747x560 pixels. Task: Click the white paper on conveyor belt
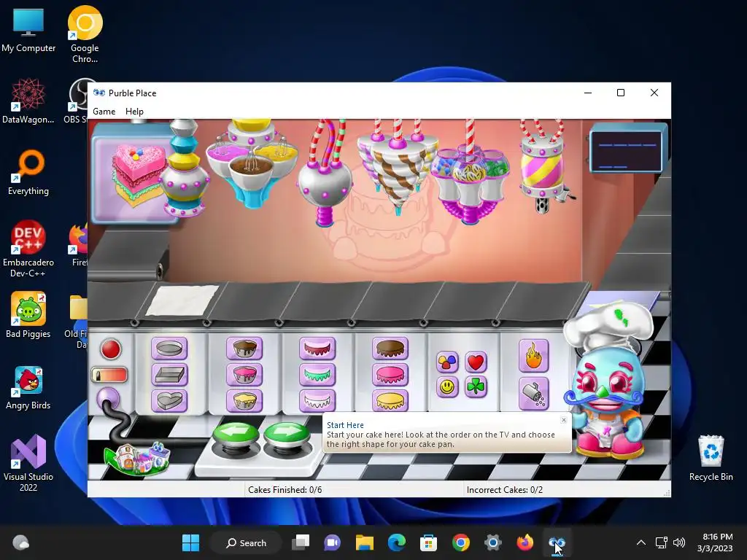tap(182, 300)
